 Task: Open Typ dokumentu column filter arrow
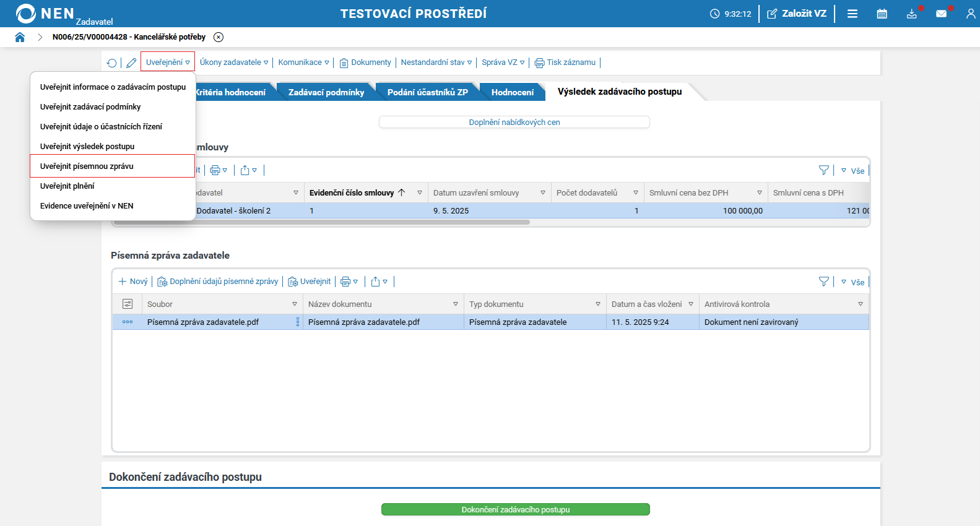598,304
